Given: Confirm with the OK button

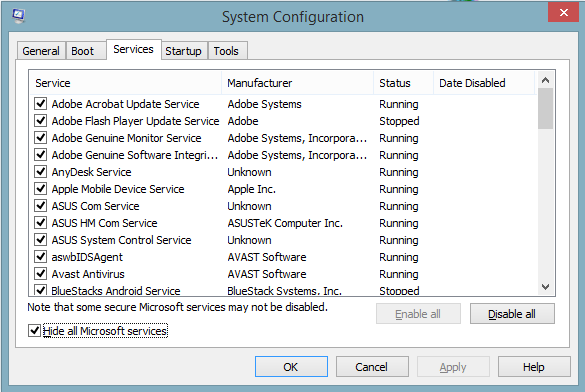Looking at the screenshot, I should tap(291, 367).
